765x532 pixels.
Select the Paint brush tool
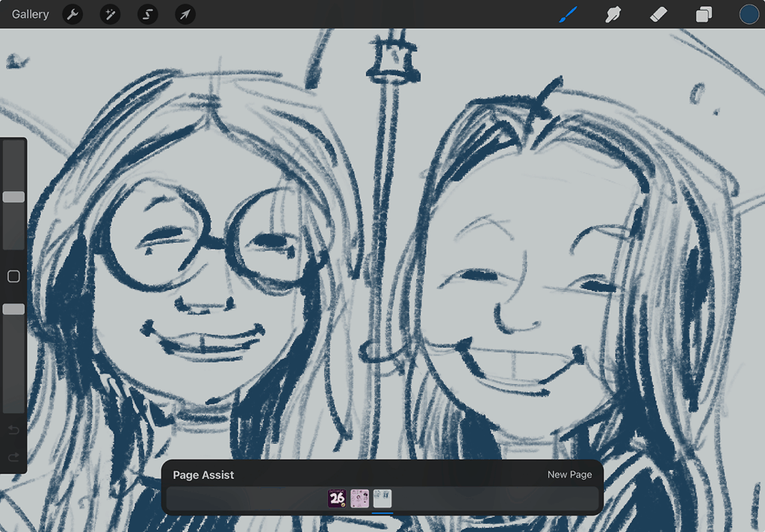[569, 14]
